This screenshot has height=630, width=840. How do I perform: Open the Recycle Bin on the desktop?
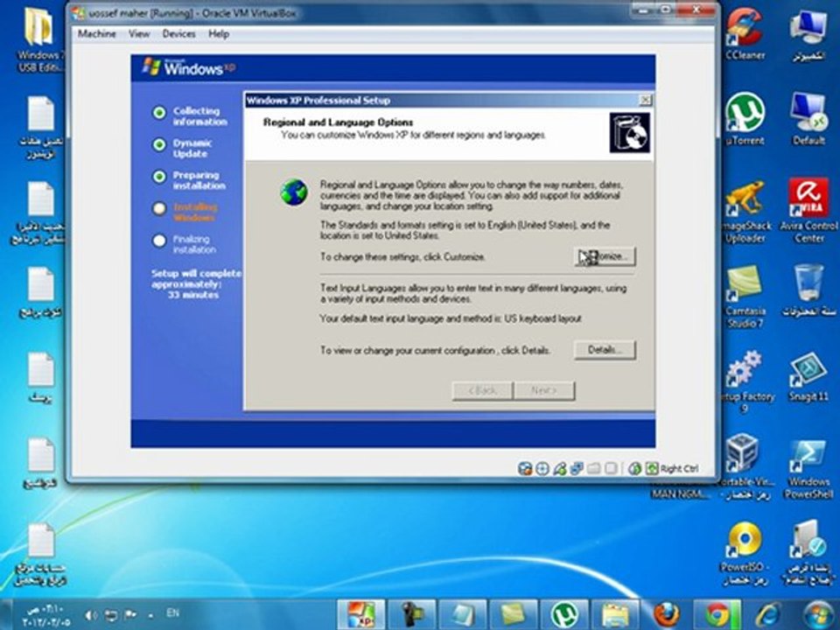808,290
